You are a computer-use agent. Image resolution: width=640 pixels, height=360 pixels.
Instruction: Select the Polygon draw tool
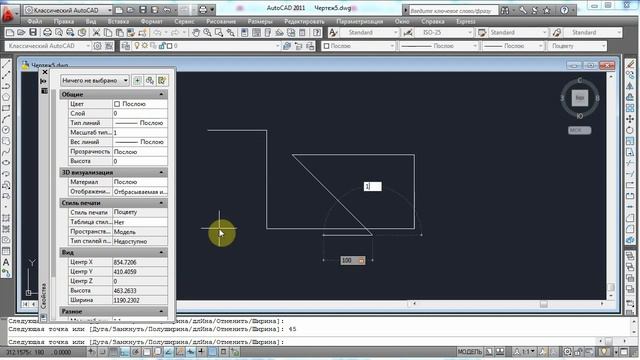pyautogui.click(x=6, y=97)
